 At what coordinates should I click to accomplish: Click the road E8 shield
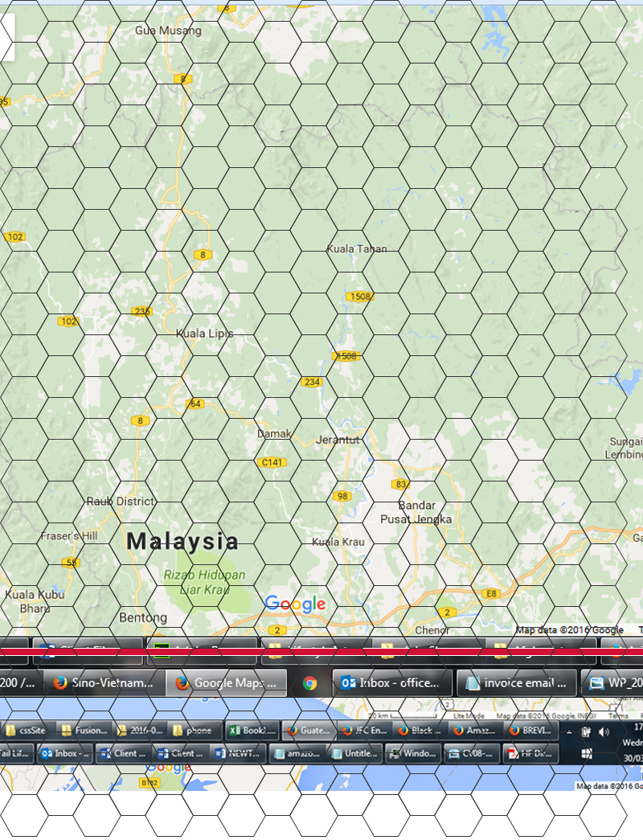click(491, 593)
